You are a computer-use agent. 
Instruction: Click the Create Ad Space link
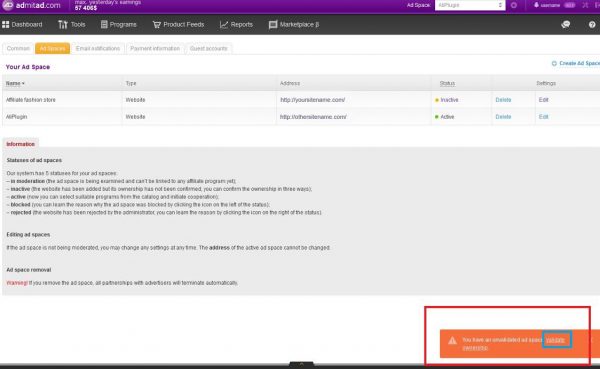pyautogui.click(x=579, y=64)
